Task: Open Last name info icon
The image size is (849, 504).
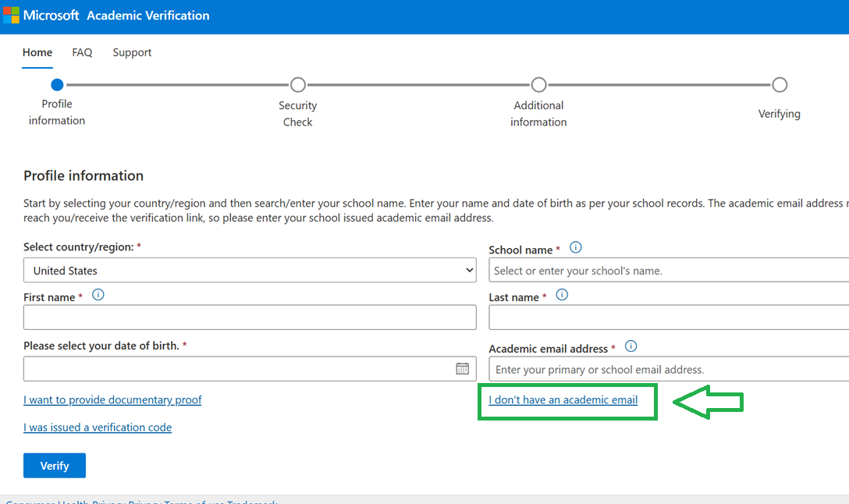Action: (562, 294)
